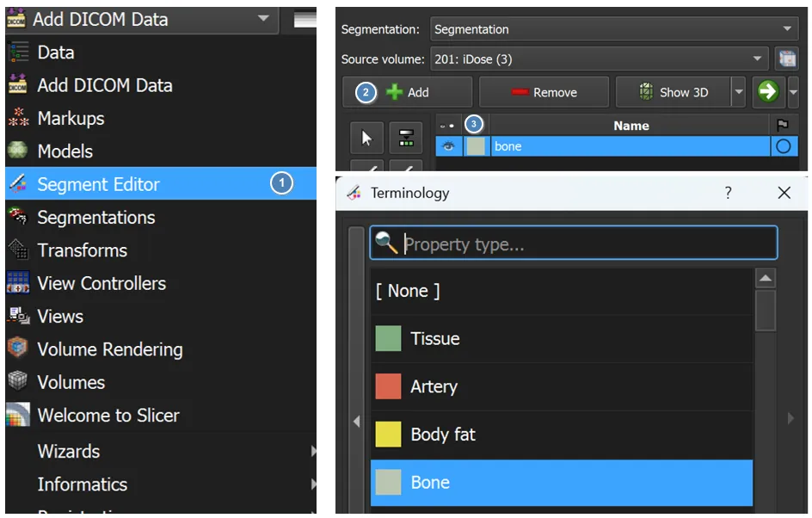Click the View Controllers icon
Image resolution: width=812 pixels, height=518 pixels.
tap(18, 283)
